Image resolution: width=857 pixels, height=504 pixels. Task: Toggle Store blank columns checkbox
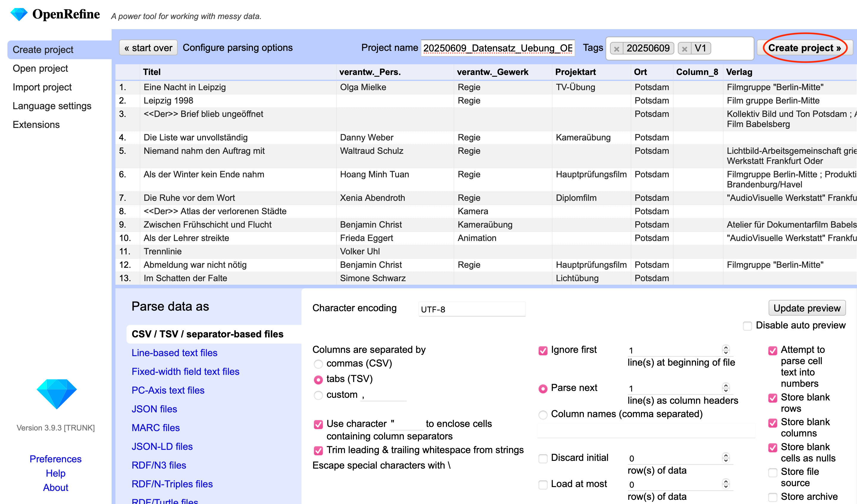[x=773, y=423]
